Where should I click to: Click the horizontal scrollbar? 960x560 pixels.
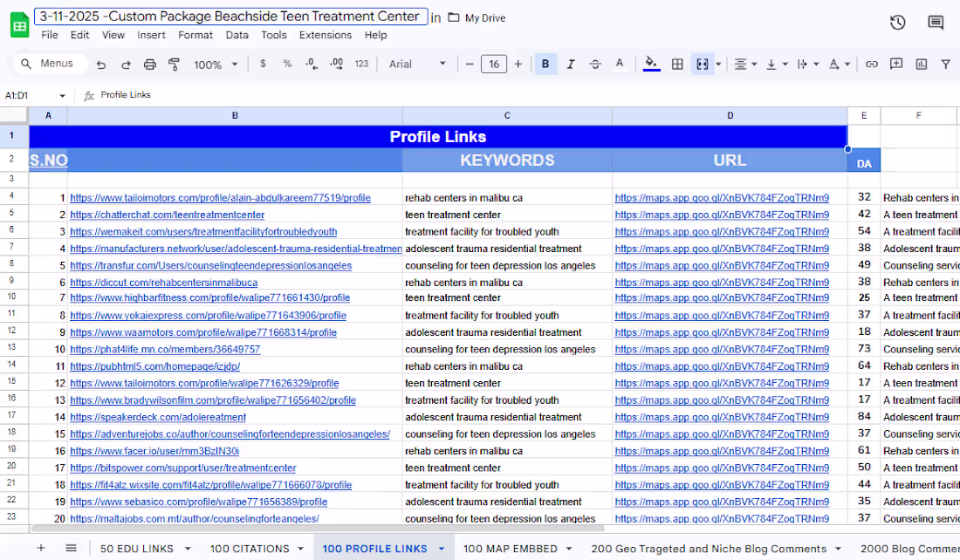coord(319,529)
